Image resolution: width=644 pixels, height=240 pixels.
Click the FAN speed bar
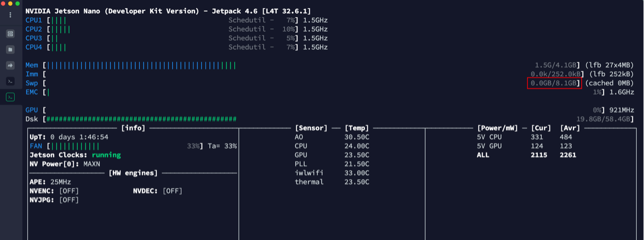75,146
